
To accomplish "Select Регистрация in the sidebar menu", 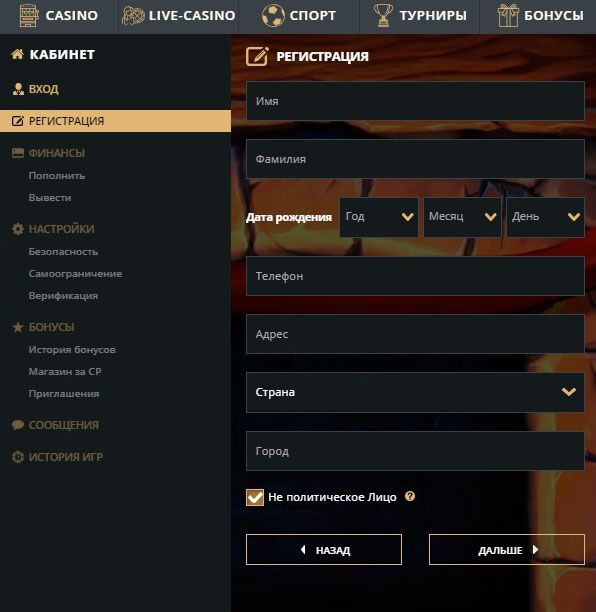I will pos(116,121).
